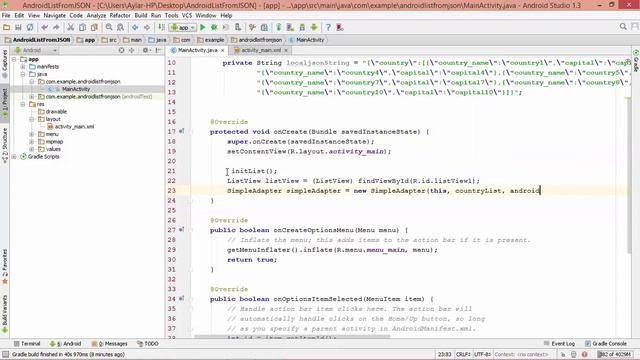Open the app run configuration dropdown
The image size is (640, 360).
(x=183, y=27)
